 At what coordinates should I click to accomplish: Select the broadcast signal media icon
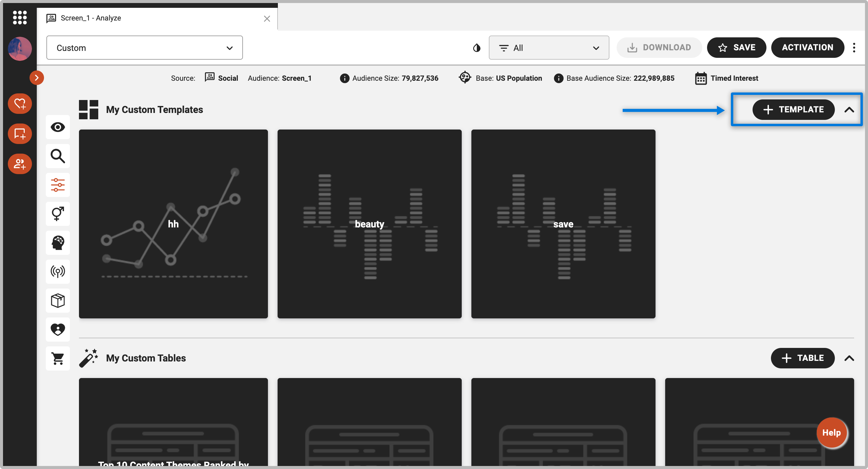[x=58, y=271]
